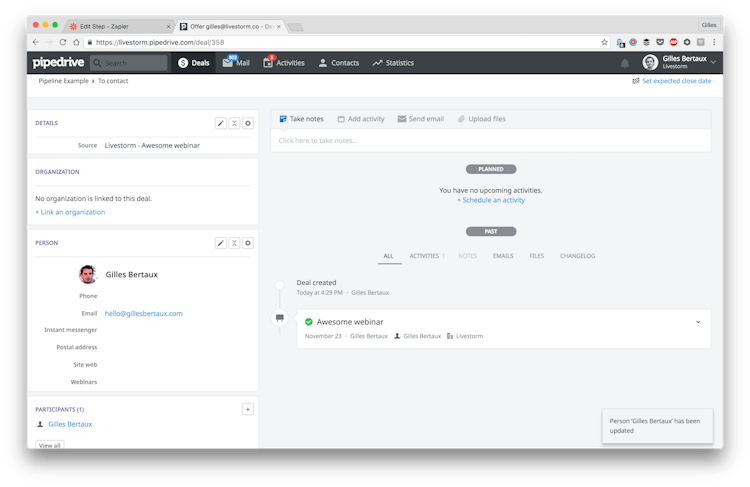This screenshot has width=750, height=487.
Task: Click the pencil edit icon in Person panel
Action: 221,243
